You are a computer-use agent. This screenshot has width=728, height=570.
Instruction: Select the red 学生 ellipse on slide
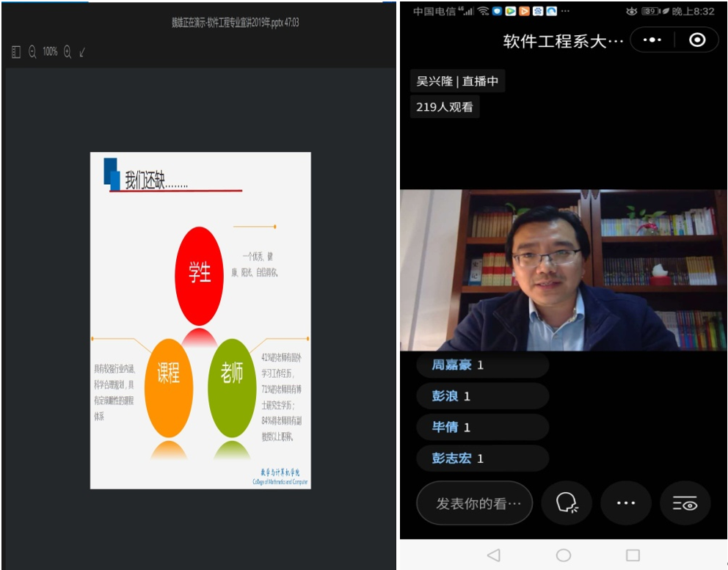pyautogui.click(x=199, y=276)
